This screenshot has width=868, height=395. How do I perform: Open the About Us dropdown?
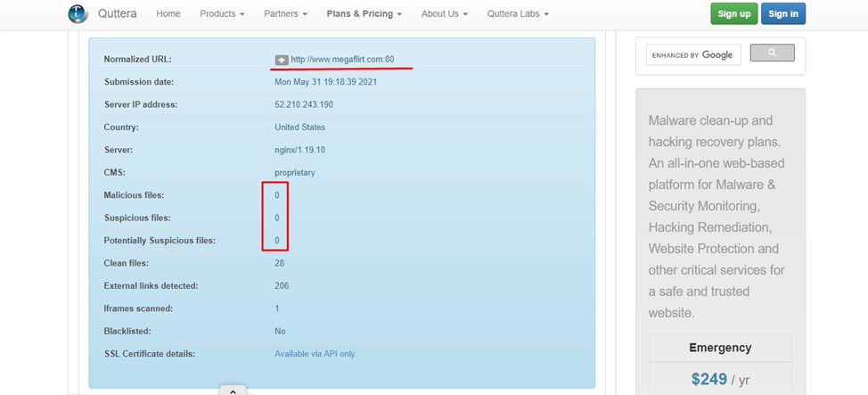[445, 14]
